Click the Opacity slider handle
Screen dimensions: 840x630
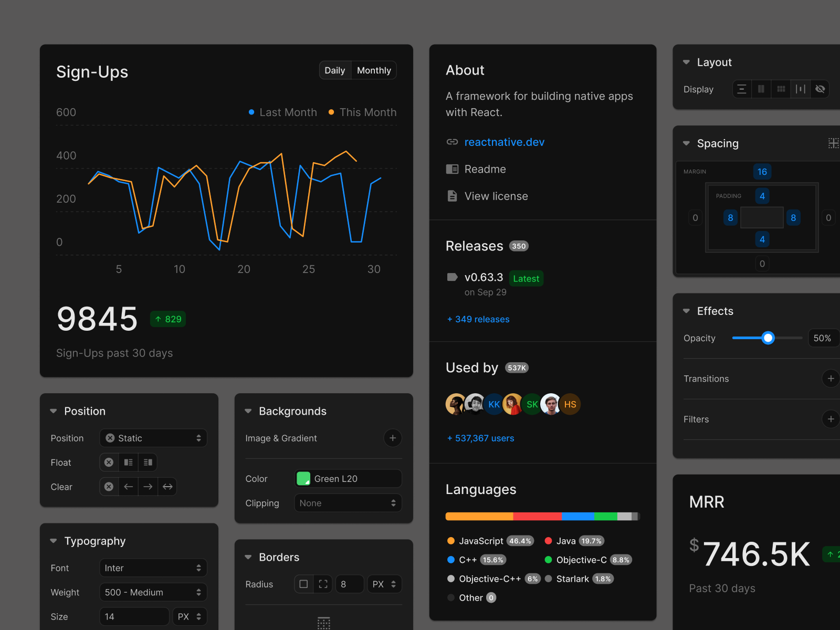pyautogui.click(x=768, y=338)
